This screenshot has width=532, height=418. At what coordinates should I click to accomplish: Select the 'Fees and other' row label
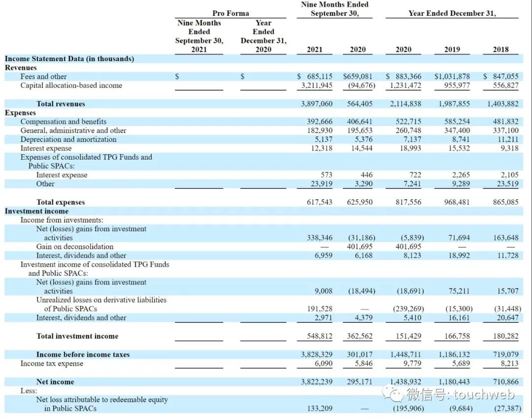pyautogui.click(x=43, y=76)
